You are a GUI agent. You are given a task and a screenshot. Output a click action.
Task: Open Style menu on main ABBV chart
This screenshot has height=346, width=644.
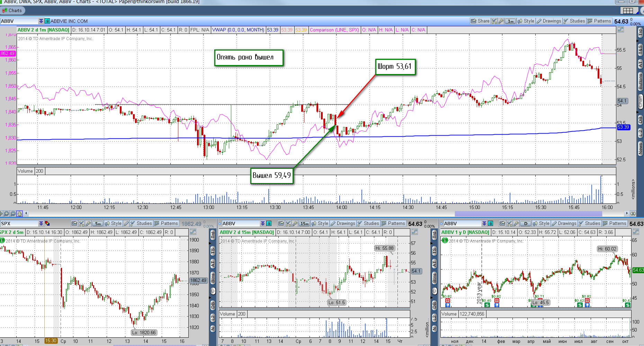(526, 21)
